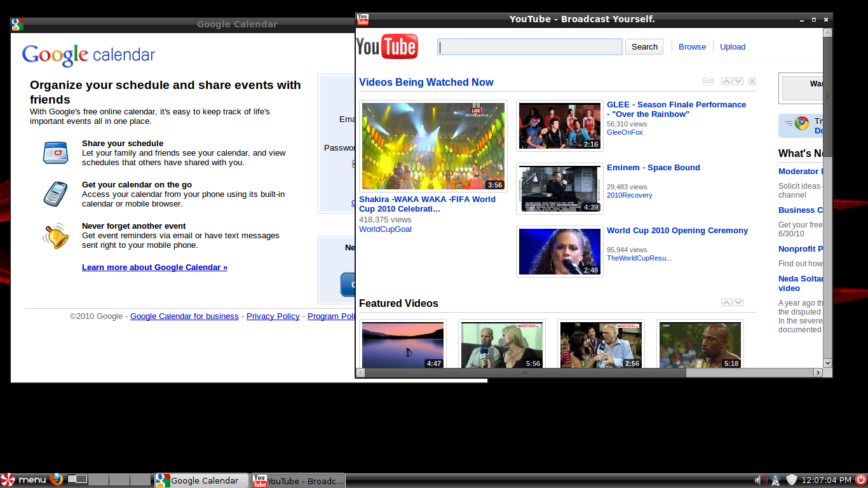
Task: Move Videos Being Watched Now module down
Action: (x=738, y=81)
